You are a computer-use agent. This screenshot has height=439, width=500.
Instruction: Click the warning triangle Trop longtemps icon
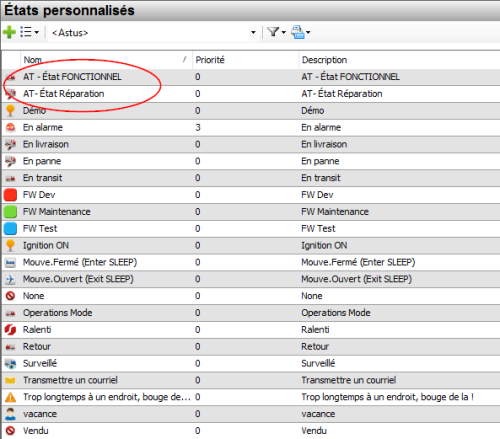(10, 397)
